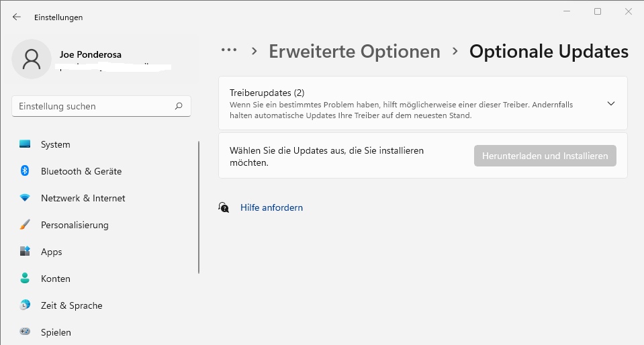Click the Netzwerk & Internet wifi icon

(x=25, y=198)
